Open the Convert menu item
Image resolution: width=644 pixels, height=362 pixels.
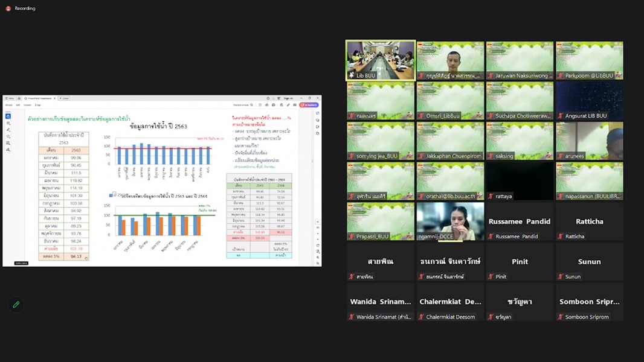(x=27, y=105)
